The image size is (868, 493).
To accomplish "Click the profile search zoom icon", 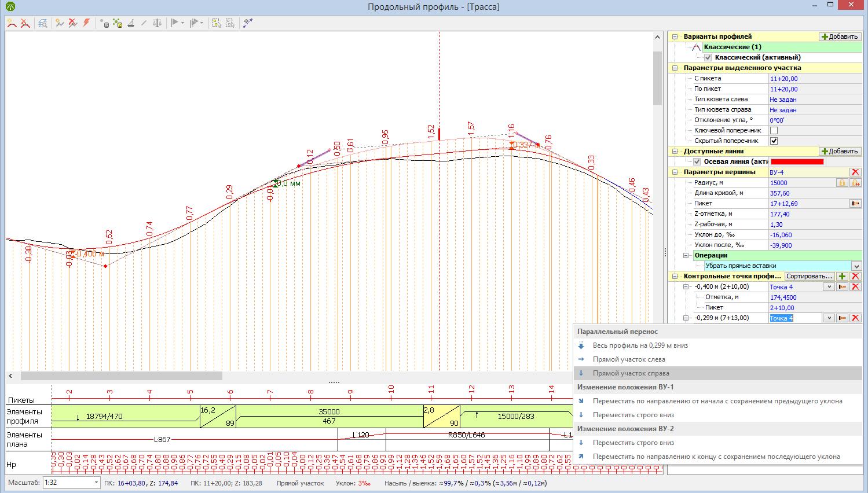I will tap(42, 23).
